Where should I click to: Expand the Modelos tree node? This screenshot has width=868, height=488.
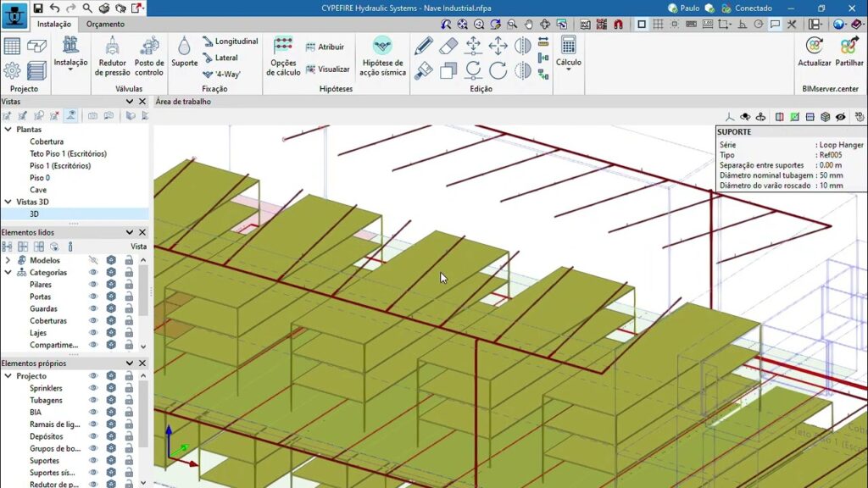point(8,261)
